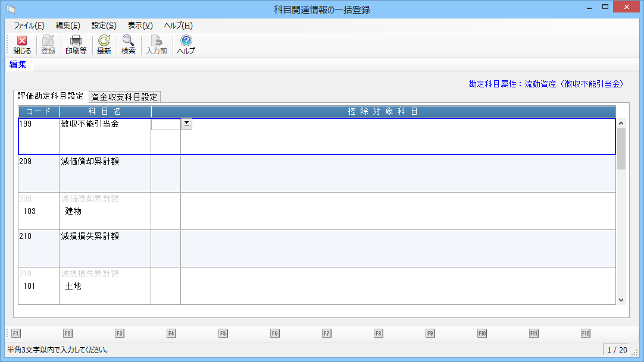Open help via the ヘルプ toolbar icon

(x=186, y=45)
